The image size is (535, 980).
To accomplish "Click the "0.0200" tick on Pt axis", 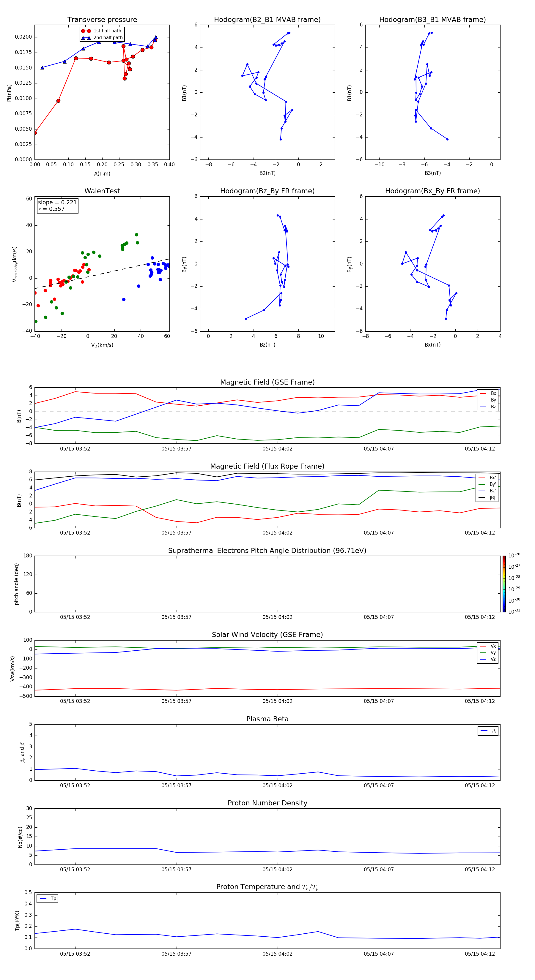I will [23, 37].
